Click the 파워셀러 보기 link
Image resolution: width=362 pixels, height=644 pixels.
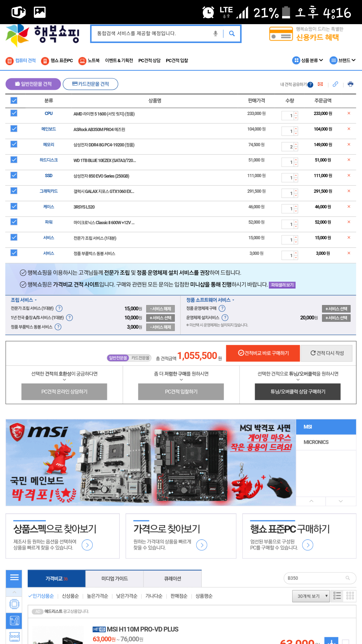[x=282, y=285]
